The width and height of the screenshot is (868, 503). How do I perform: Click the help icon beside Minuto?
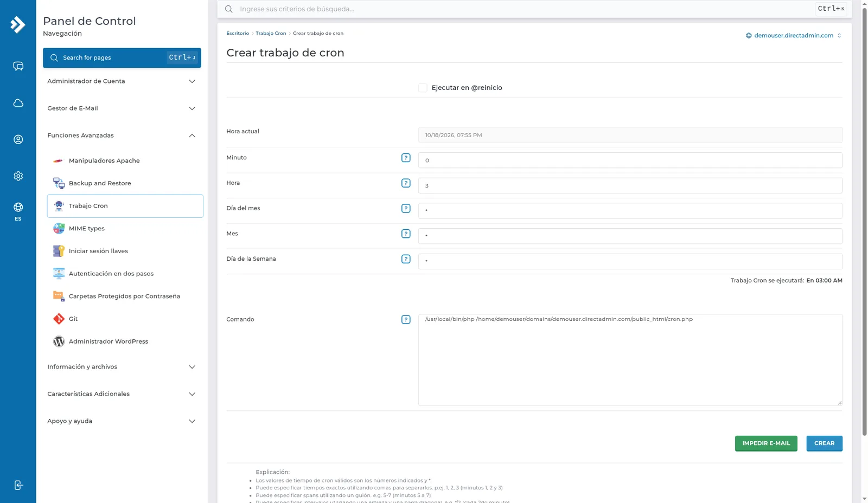tap(406, 158)
